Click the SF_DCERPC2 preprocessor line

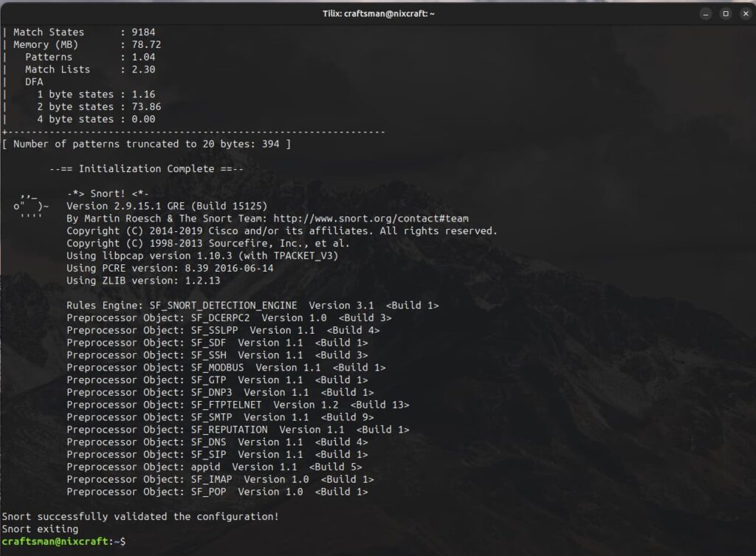point(229,318)
